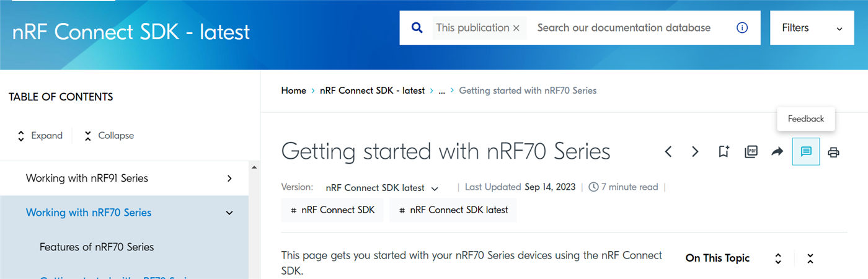This screenshot has width=868, height=279.
Task: Print this page icon
Action: coord(834,152)
